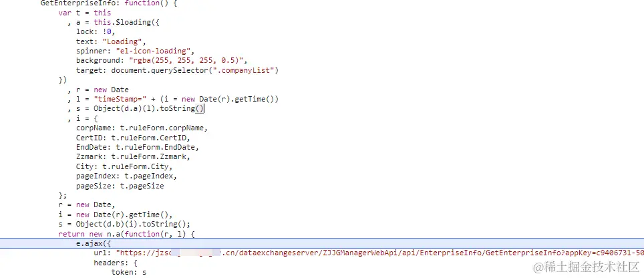Viewport: 644px width, 278px height.
Task: Click the Zzmark: t.ruleForm.Zzmark line
Action: (x=133, y=157)
